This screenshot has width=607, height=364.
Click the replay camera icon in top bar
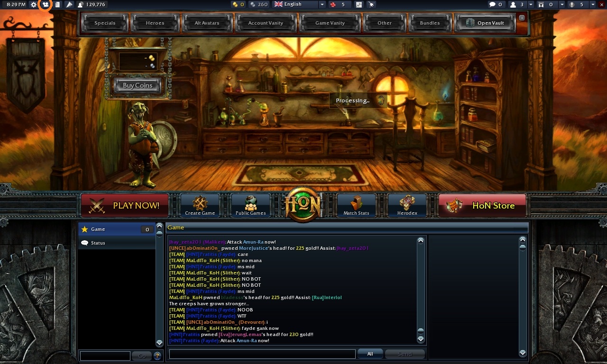(46, 4)
